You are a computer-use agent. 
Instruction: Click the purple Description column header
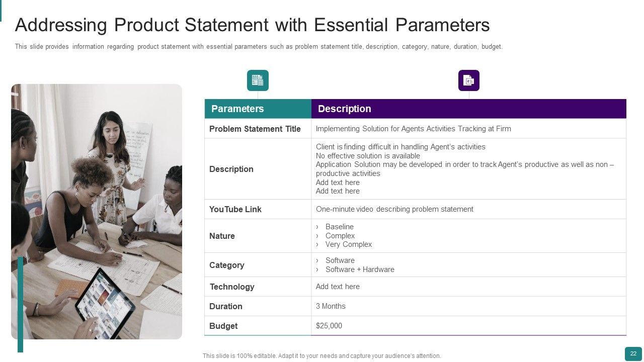click(x=345, y=109)
